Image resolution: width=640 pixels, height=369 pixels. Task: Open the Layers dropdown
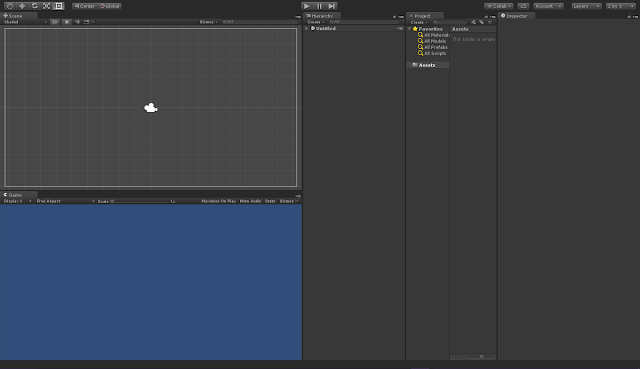tap(586, 6)
